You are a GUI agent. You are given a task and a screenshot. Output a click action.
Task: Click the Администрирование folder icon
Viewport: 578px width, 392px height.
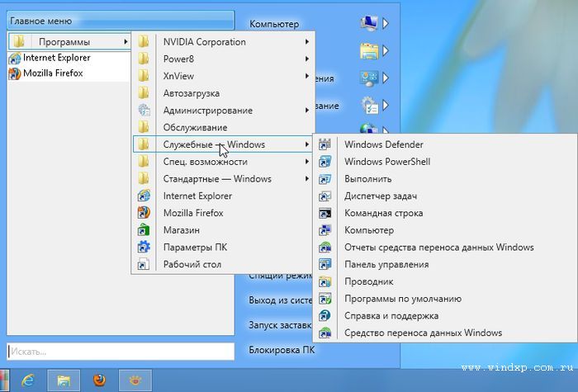[x=144, y=110]
